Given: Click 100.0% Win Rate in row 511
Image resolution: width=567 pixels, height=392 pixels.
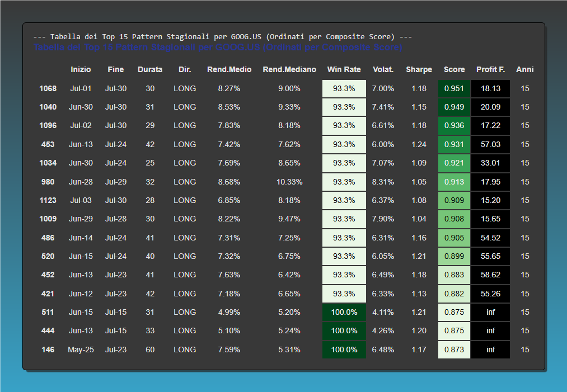Looking at the screenshot, I should [x=344, y=312].
